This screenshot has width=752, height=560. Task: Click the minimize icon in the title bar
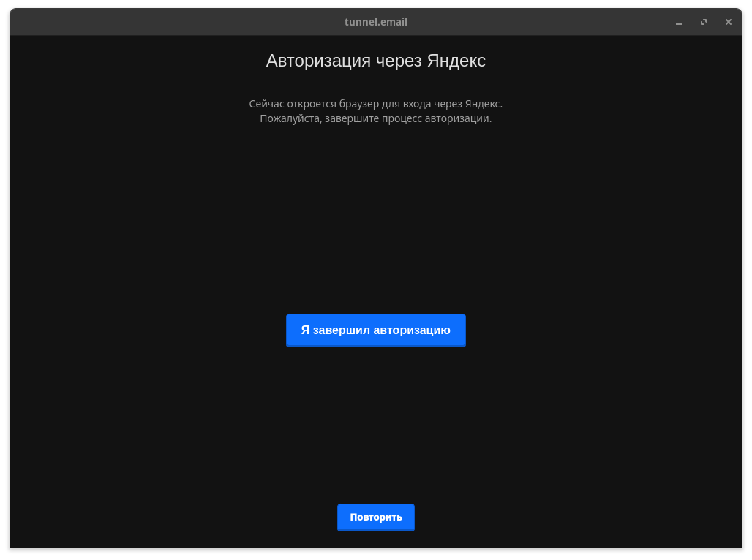tap(679, 22)
